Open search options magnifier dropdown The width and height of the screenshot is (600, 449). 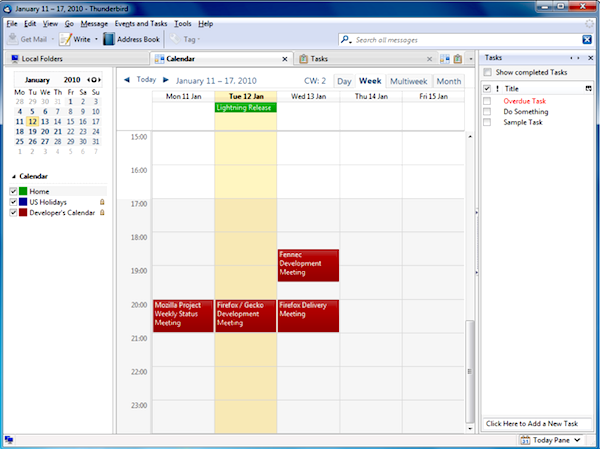346,39
